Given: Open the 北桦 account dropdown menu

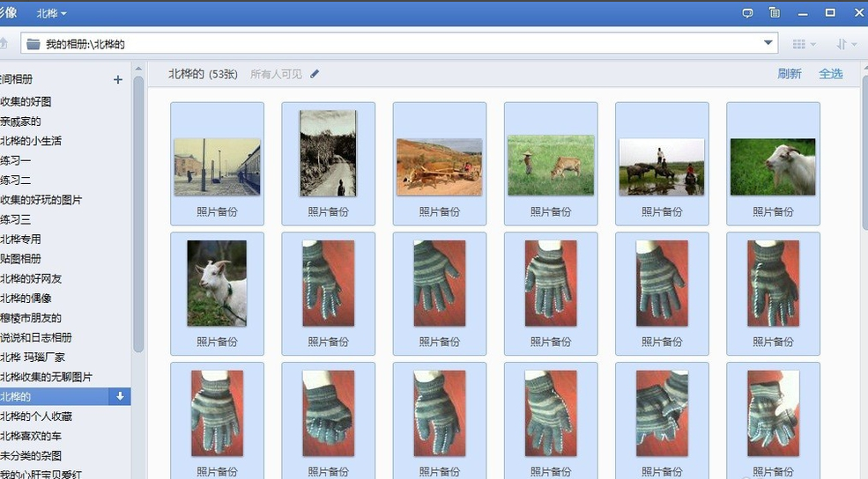Looking at the screenshot, I should click(51, 13).
